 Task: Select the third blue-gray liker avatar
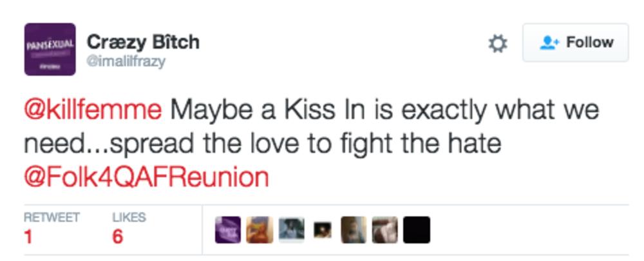(x=291, y=230)
